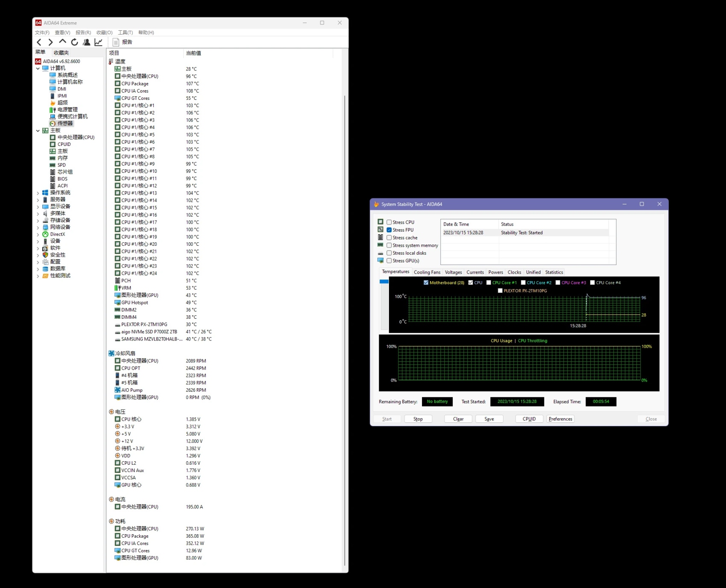
Task: Click the Stop button
Action: [418, 419]
